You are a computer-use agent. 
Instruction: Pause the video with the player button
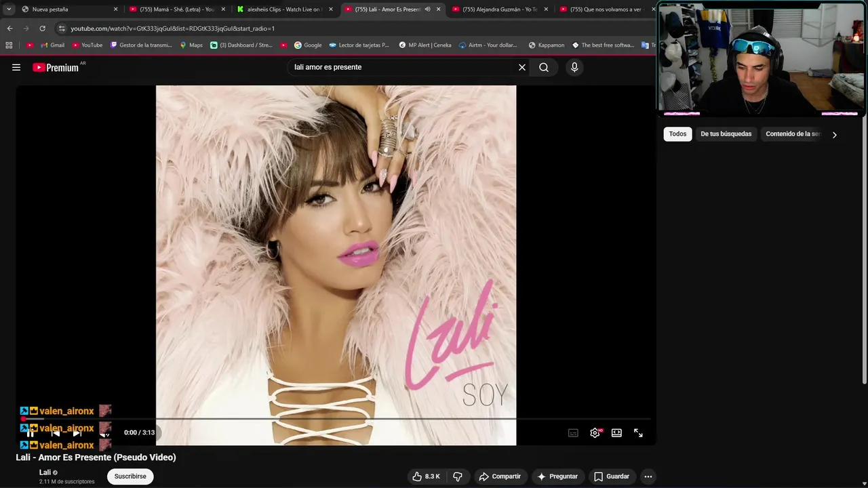(29, 432)
